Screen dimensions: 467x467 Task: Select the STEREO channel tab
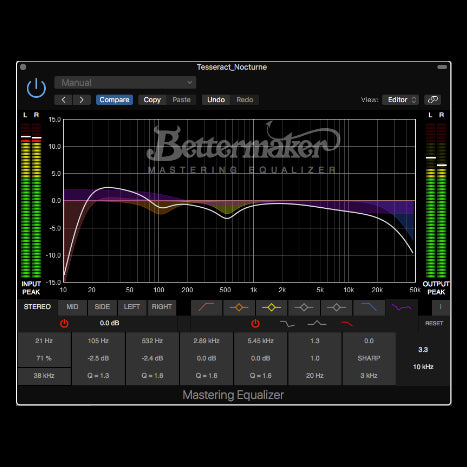click(x=37, y=307)
